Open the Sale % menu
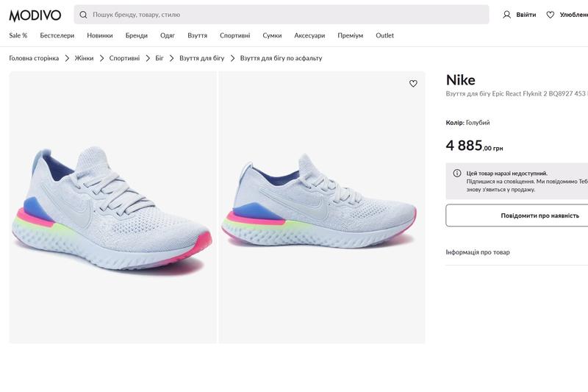588x392 pixels. pyautogui.click(x=18, y=35)
